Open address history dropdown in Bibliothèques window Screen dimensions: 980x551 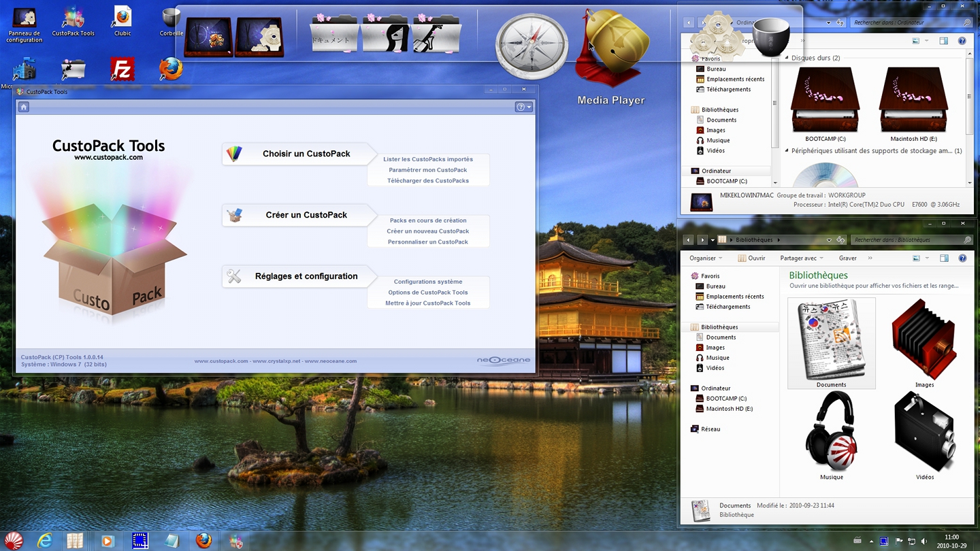(x=829, y=240)
